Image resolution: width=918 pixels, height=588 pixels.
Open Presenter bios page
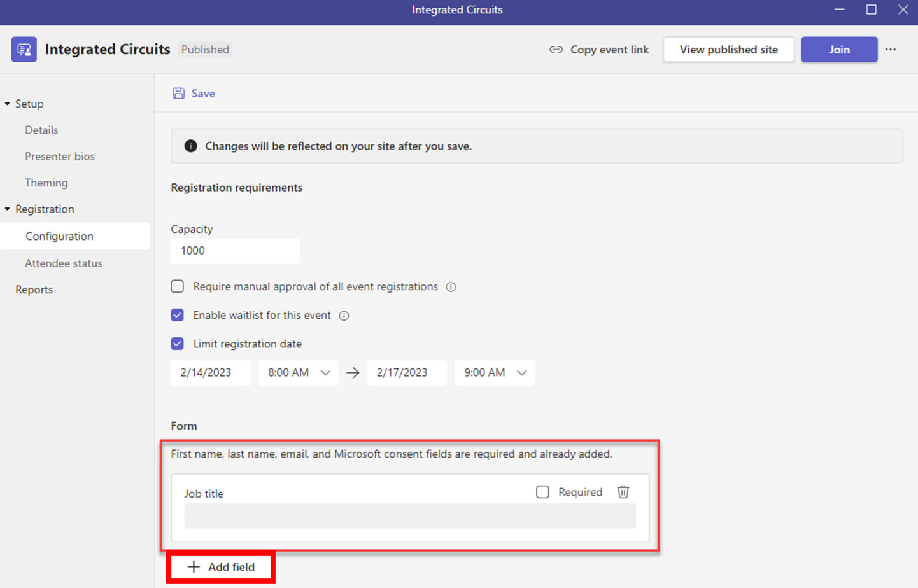(60, 157)
